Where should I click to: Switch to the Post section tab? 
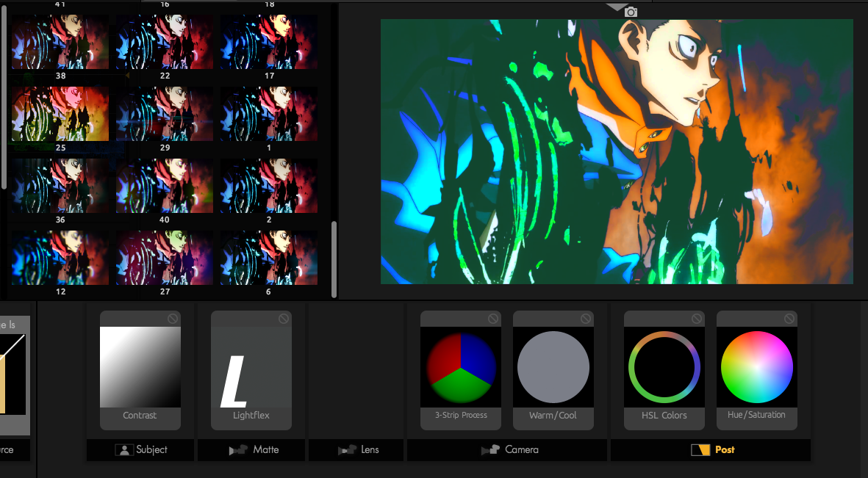point(711,450)
